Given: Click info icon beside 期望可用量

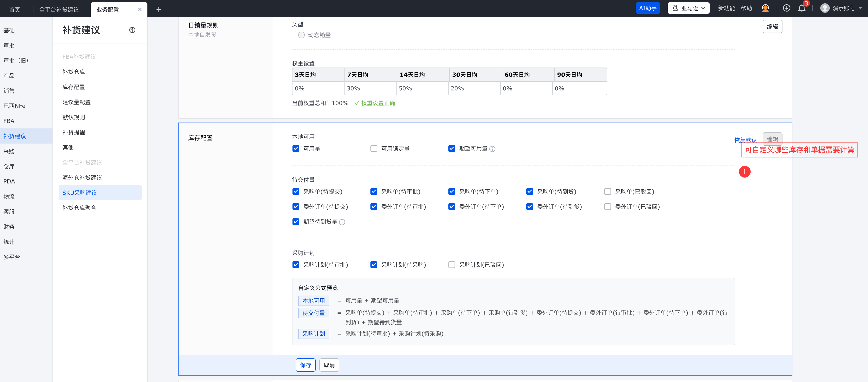Looking at the screenshot, I should (x=492, y=149).
